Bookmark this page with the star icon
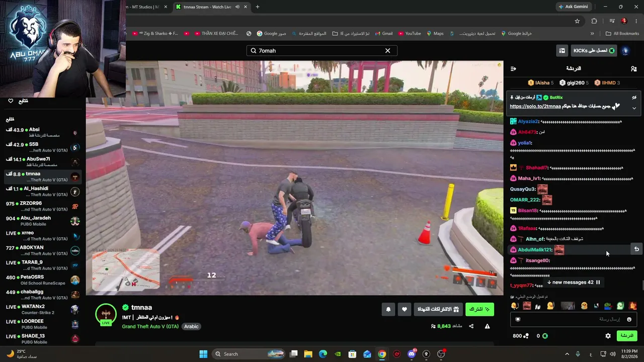The image size is (644, 362). point(577,21)
